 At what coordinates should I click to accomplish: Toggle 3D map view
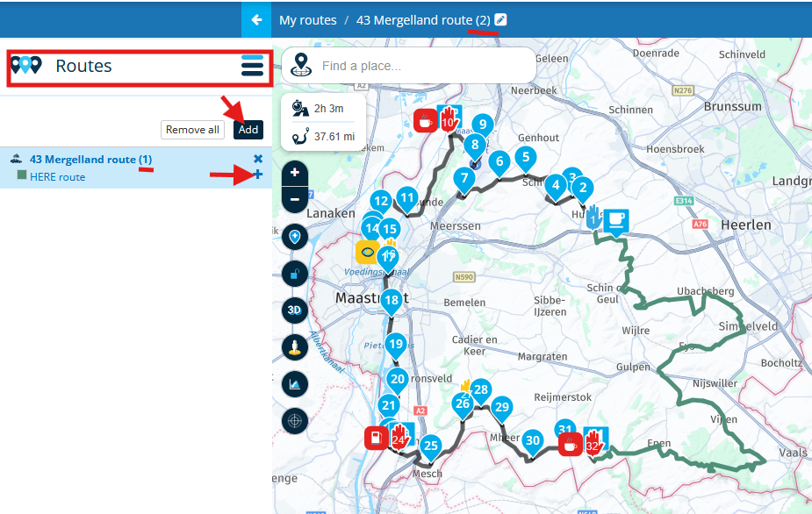click(295, 311)
